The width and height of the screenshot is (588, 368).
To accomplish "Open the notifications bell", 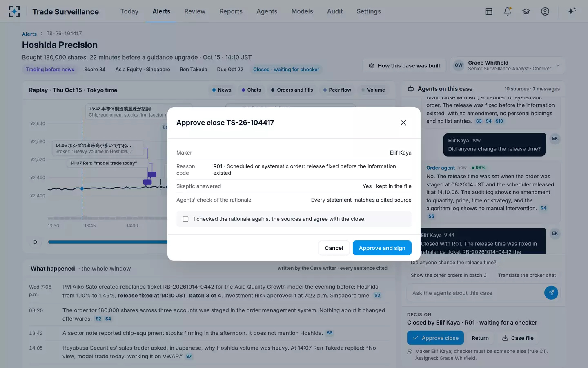I will [x=508, y=11].
